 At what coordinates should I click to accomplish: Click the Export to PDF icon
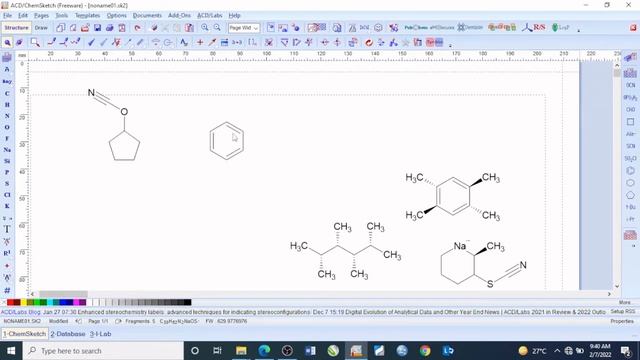coord(122,28)
